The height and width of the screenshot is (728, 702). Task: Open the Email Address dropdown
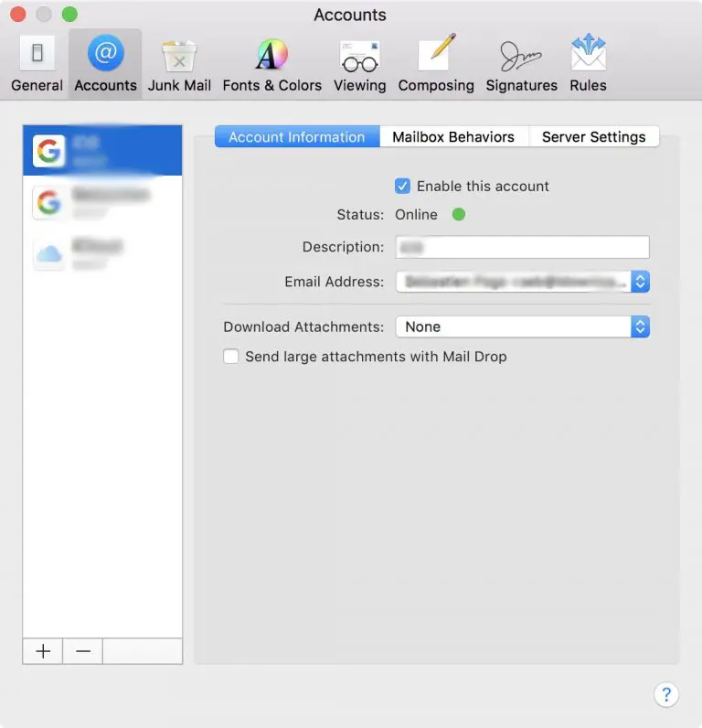click(x=523, y=282)
